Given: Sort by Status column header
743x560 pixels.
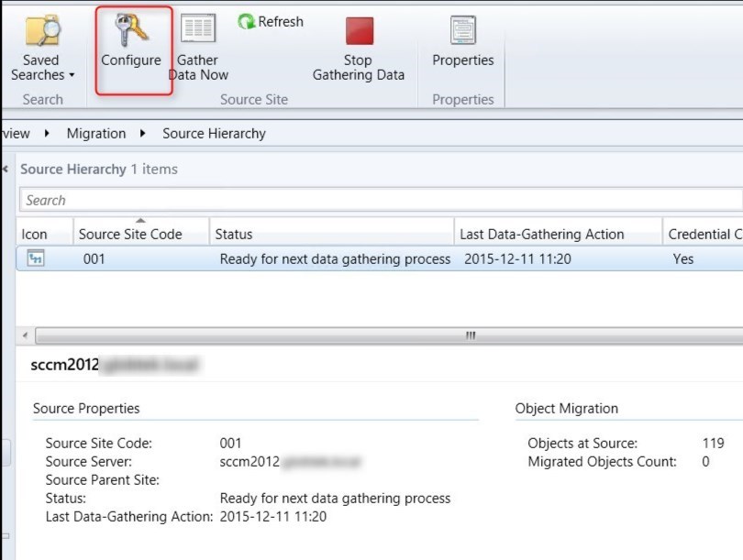Looking at the screenshot, I should tap(234, 235).
